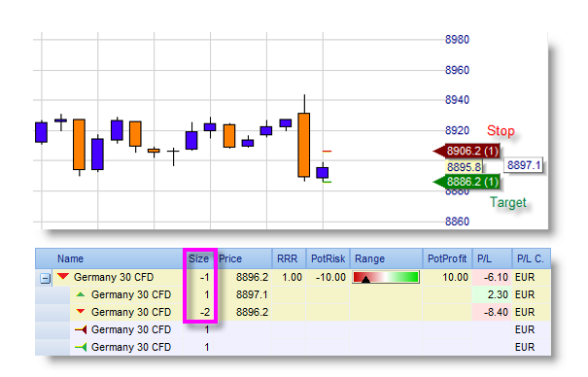The image size is (588, 377).
Task: Click the 8860 price axis label
Action: pyautogui.click(x=457, y=222)
